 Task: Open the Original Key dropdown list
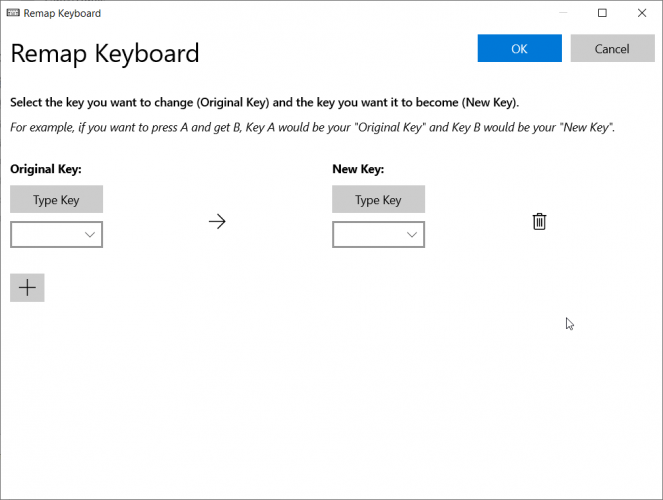tap(57, 235)
